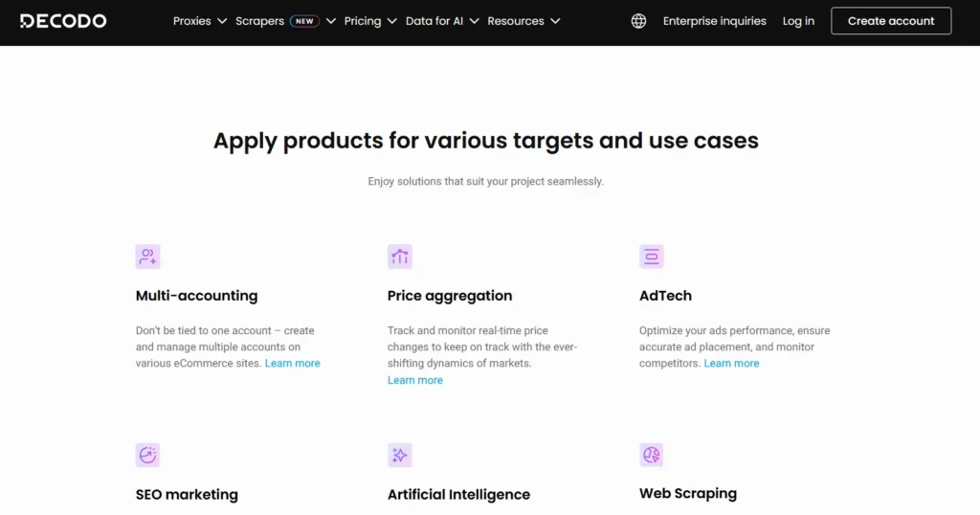Viewport: 980px width, 515px height.
Task: Open Enterprise inquiries link
Action: pyautogui.click(x=714, y=21)
